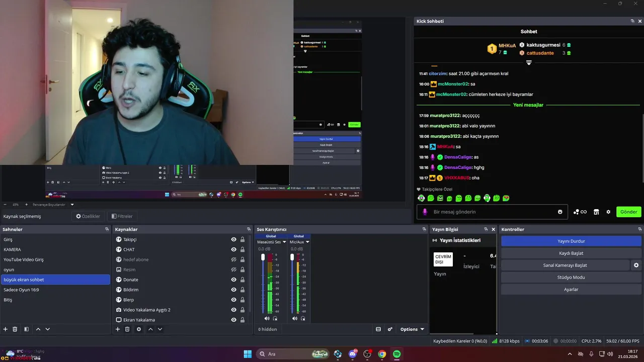Show hidden system tray icons chevron

click(x=570, y=354)
